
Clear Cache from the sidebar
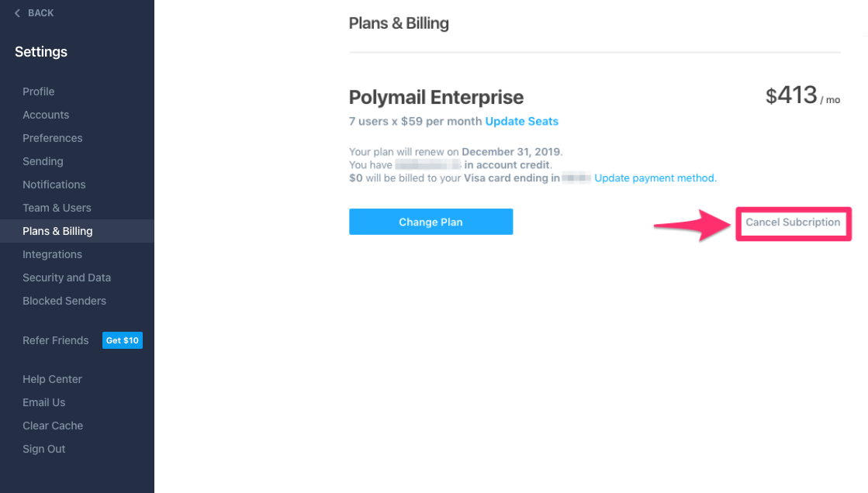tap(53, 426)
